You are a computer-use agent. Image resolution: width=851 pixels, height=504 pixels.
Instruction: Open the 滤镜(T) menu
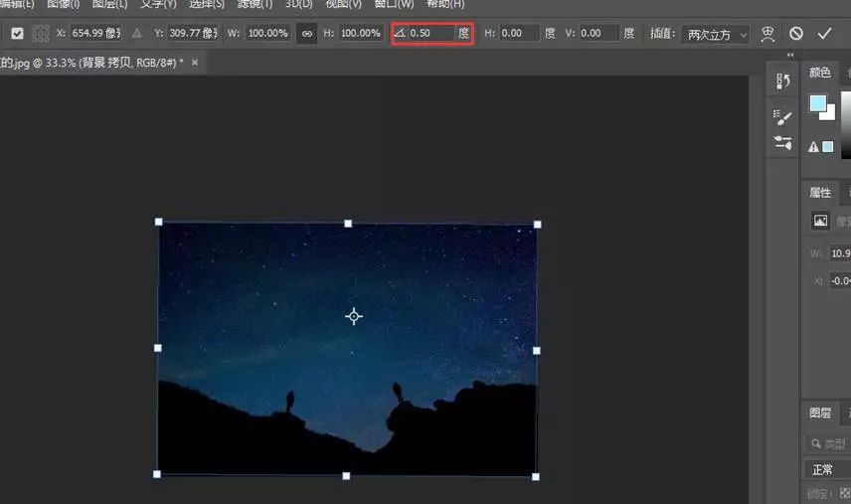pyautogui.click(x=255, y=4)
